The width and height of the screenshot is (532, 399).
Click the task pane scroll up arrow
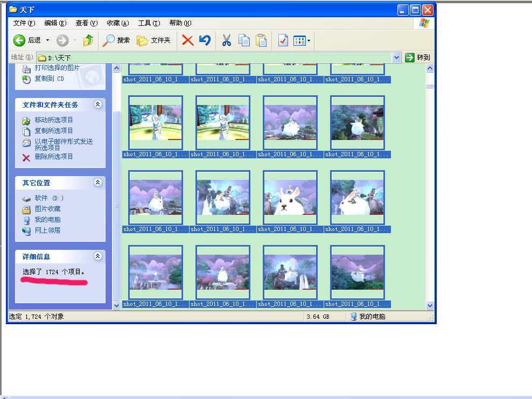click(x=116, y=68)
